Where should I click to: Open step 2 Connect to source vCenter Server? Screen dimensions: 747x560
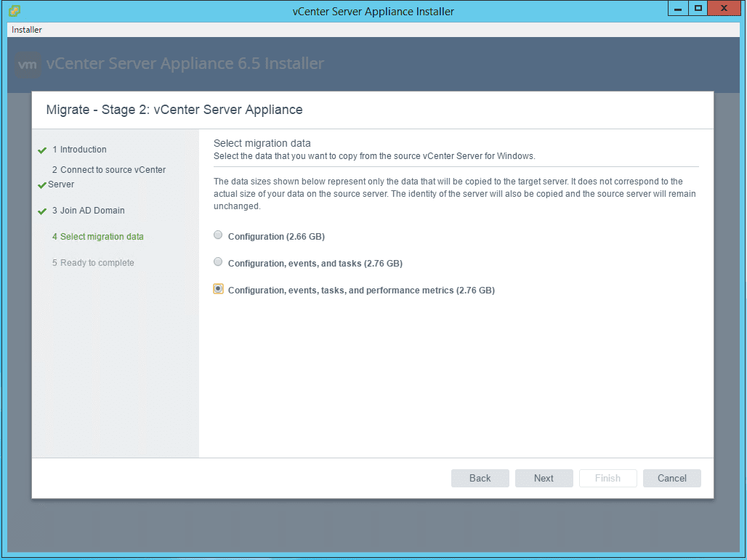tap(107, 176)
